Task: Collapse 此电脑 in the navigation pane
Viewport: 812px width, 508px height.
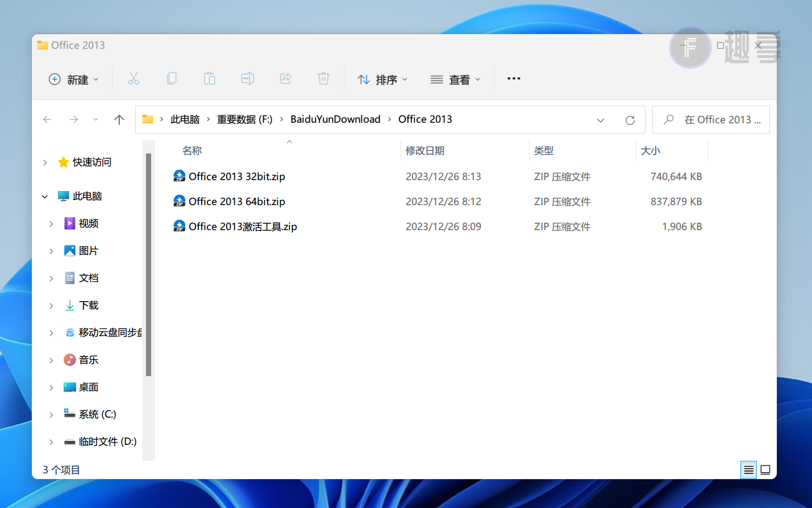Action: tap(45, 197)
